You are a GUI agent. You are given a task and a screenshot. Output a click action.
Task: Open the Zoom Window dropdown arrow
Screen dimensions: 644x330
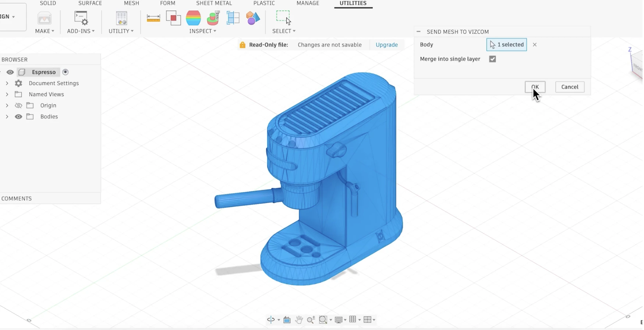pos(331,320)
